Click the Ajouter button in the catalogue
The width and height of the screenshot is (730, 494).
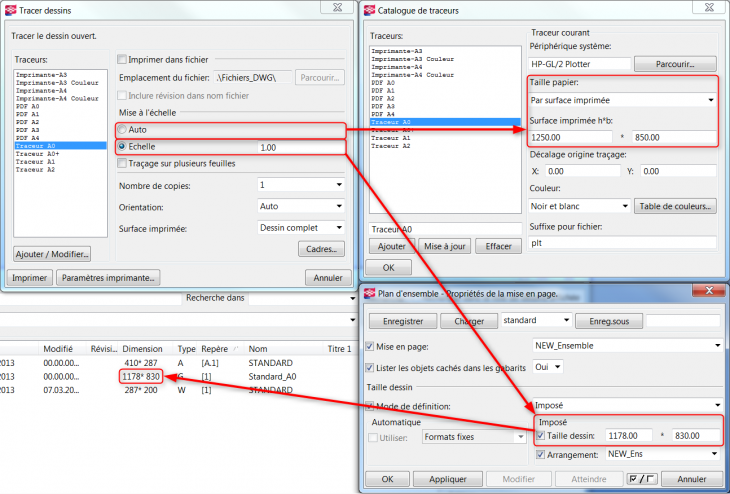(392, 246)
